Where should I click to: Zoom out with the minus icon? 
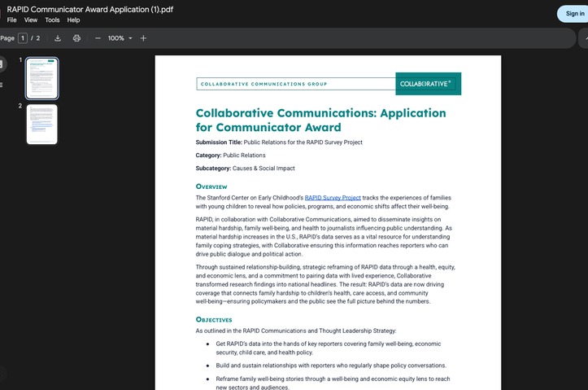[x=98, y=38]
